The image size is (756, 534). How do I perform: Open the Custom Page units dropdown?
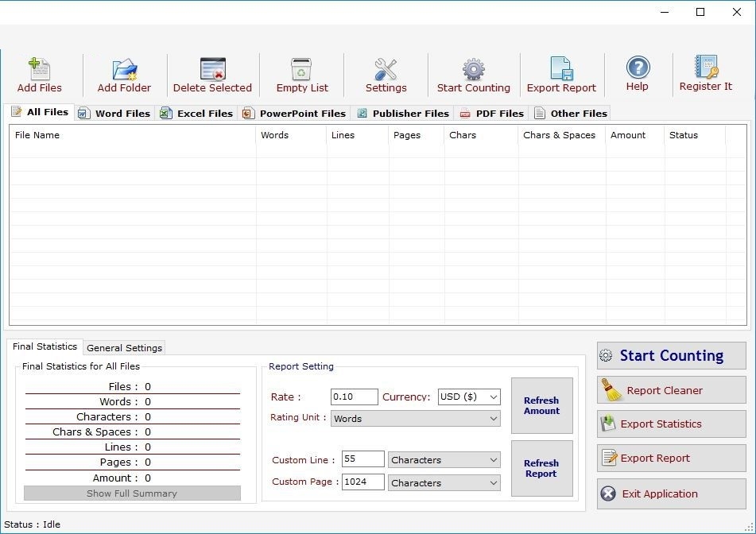(444, 483)
